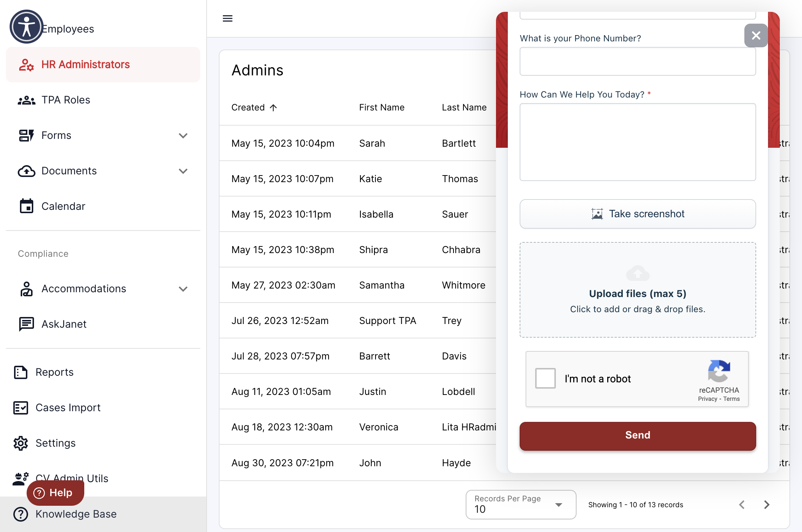Click the Accommodations person icon
This screenshot has width=802, height=532.
click(26, 289)
